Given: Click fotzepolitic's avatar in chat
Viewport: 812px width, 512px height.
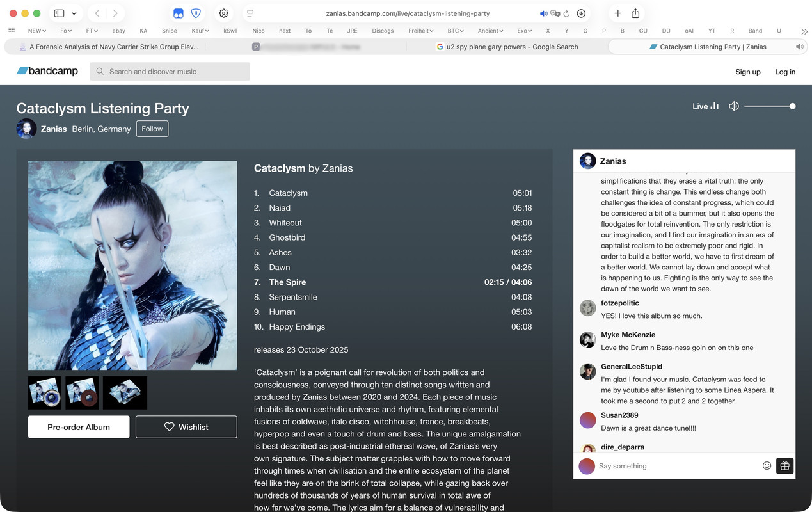Looking at the screenshot, I should 588,308.
